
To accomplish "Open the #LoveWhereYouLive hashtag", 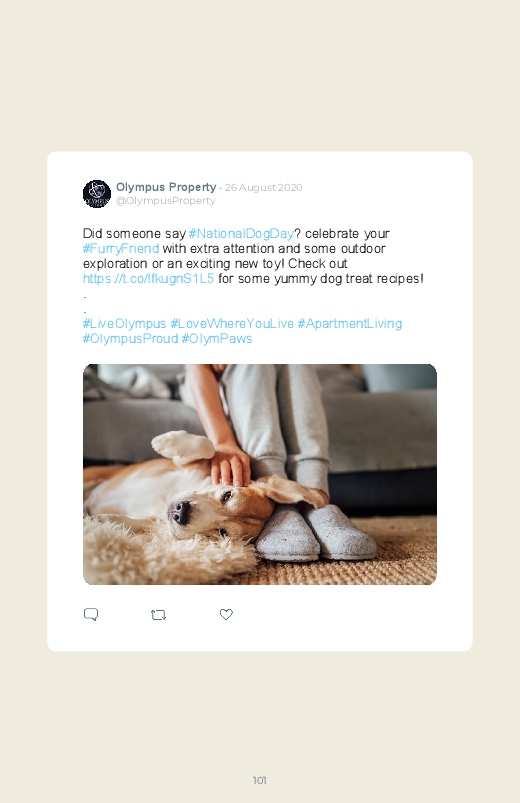I will point(232,324).
